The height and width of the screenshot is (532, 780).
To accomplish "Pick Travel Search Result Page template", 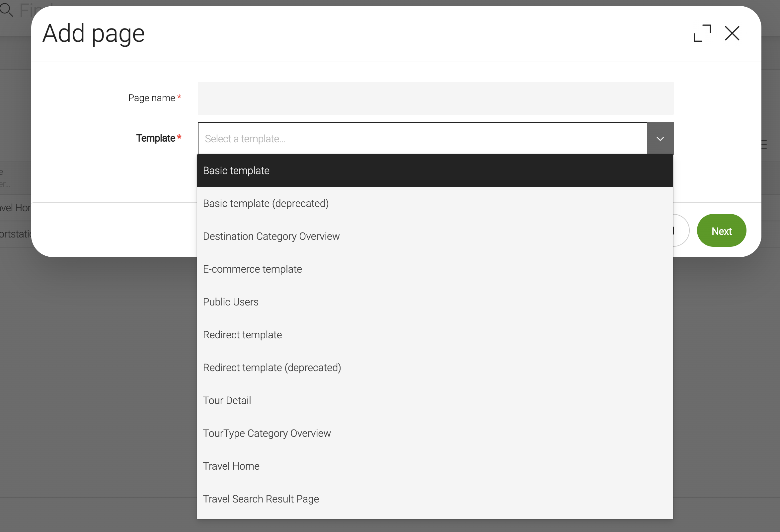I will (435, 499).
